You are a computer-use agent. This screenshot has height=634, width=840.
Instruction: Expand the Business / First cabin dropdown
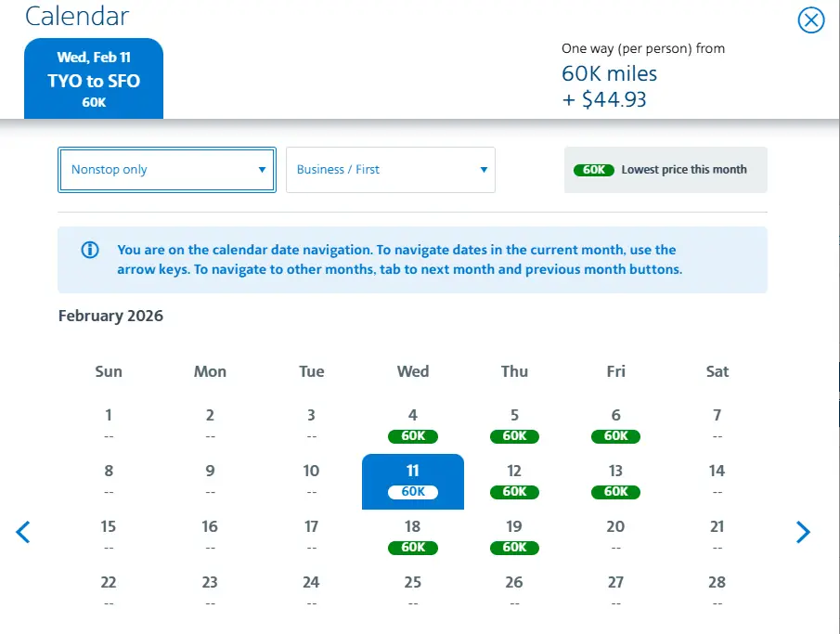click(x=391, y=170)
